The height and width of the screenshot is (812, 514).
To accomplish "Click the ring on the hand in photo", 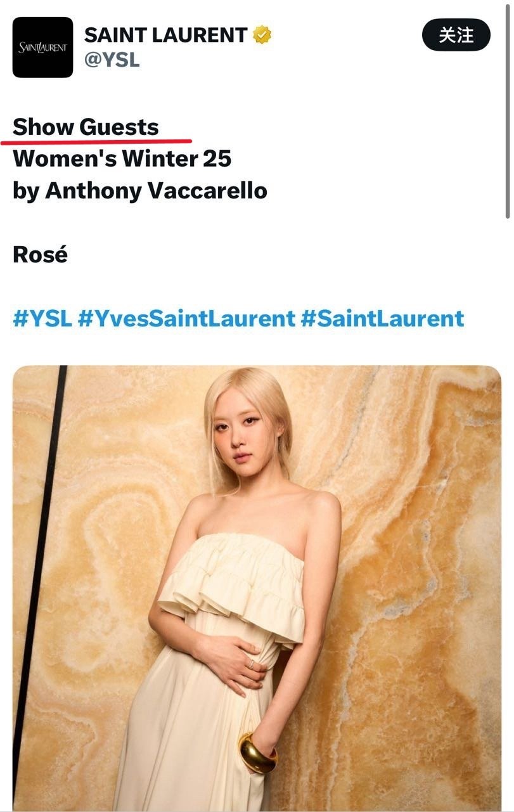I will 251,664.
